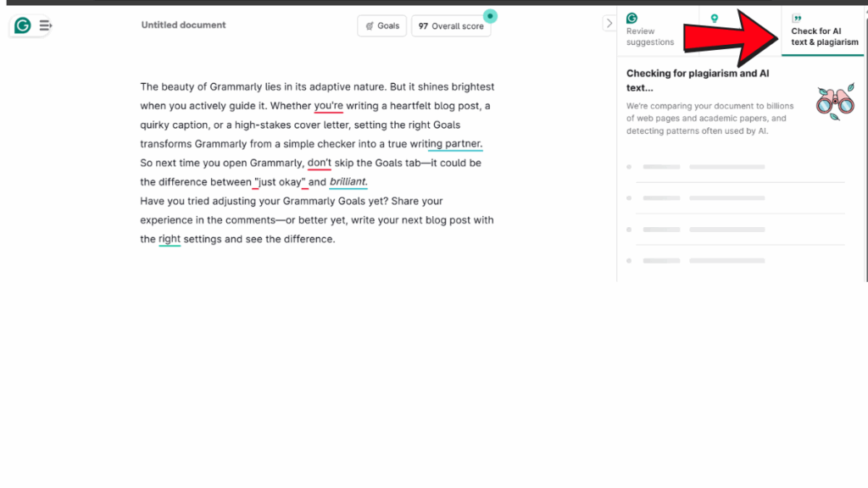
Task: Switch to the Review suggestions tab
Action: point(650,30)
